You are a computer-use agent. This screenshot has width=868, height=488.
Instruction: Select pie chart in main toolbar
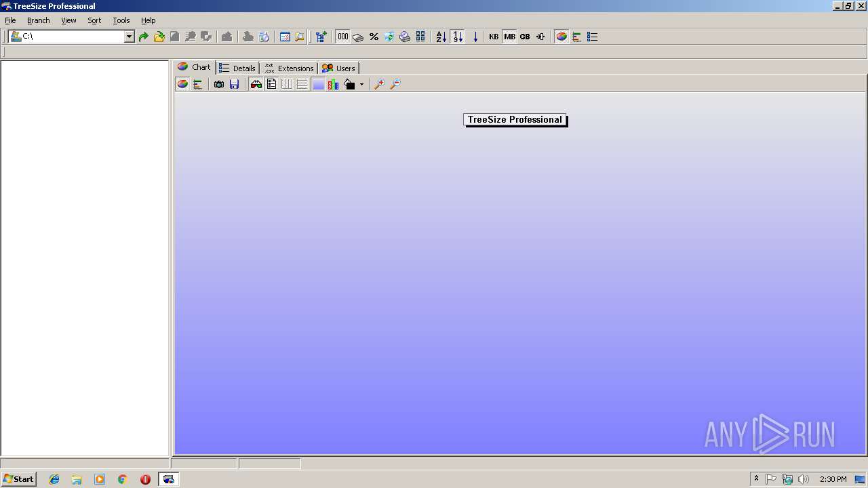tap(561, 37)
